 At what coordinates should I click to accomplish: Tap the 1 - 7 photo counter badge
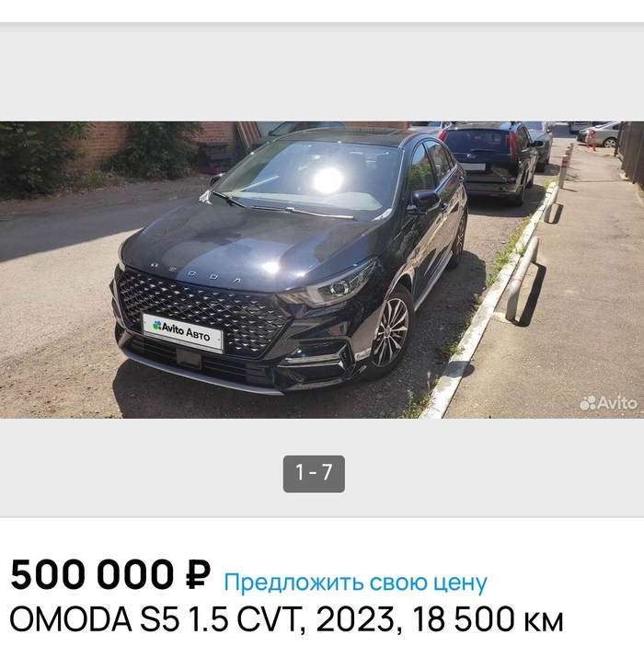tap(314, 473)
